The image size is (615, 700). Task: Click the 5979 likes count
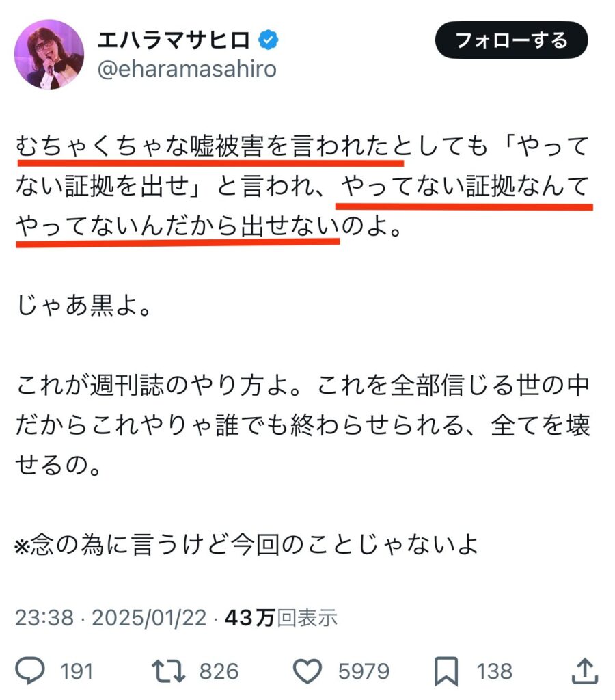click(x=364, y=671)
